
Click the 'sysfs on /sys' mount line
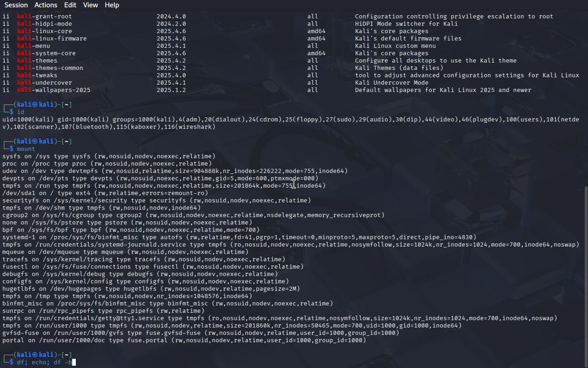[108, 156]
